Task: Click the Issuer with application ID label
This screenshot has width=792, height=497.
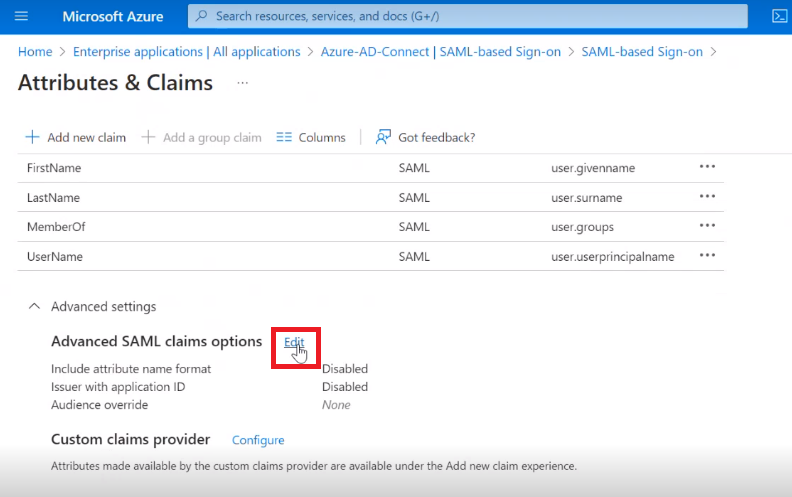Action: 118,387
